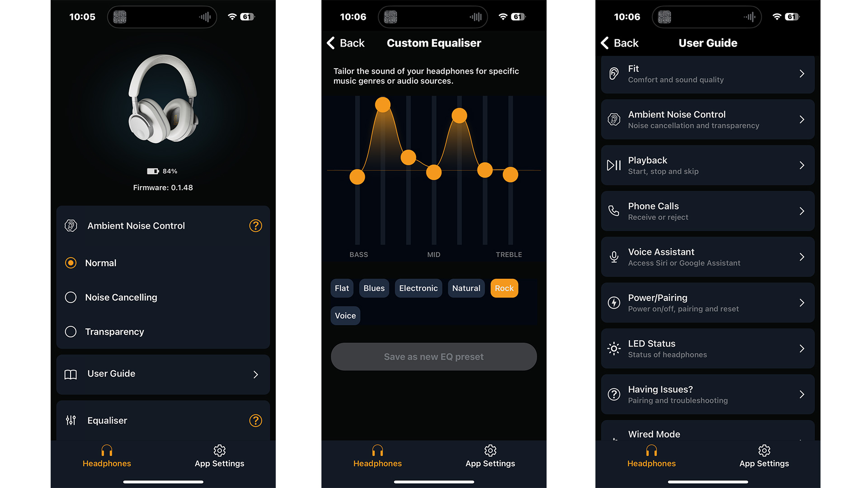Click Save as new EQ preset button
This screenshot has width=868, height=488.
click(434, 357)
